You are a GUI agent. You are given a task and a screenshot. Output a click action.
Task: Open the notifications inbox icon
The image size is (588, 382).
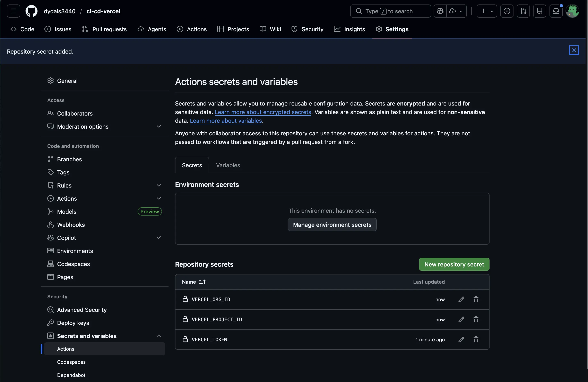pos(556,11)
